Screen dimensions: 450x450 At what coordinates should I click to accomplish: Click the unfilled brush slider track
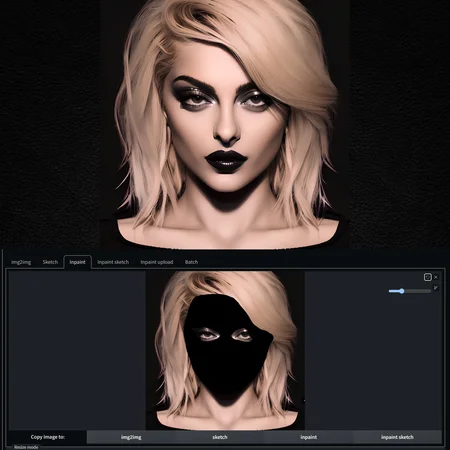[x=418, y=291]
